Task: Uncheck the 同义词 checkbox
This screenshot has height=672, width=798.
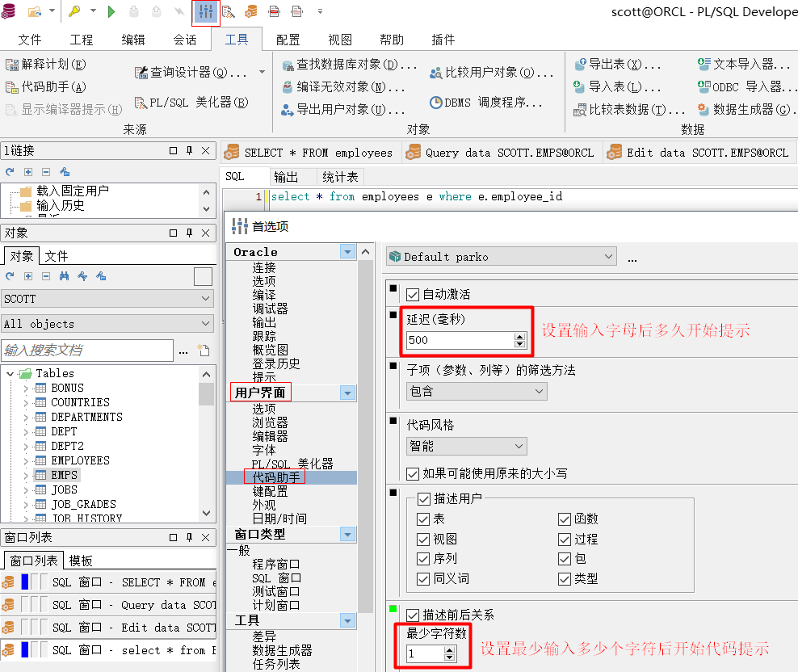Action: click(x=423, y=579)
